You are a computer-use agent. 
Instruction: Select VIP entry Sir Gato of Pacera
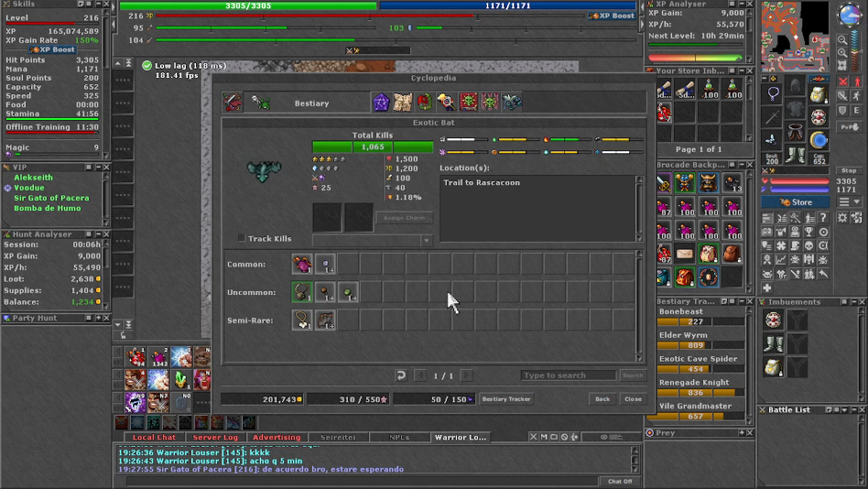[51, 197]
